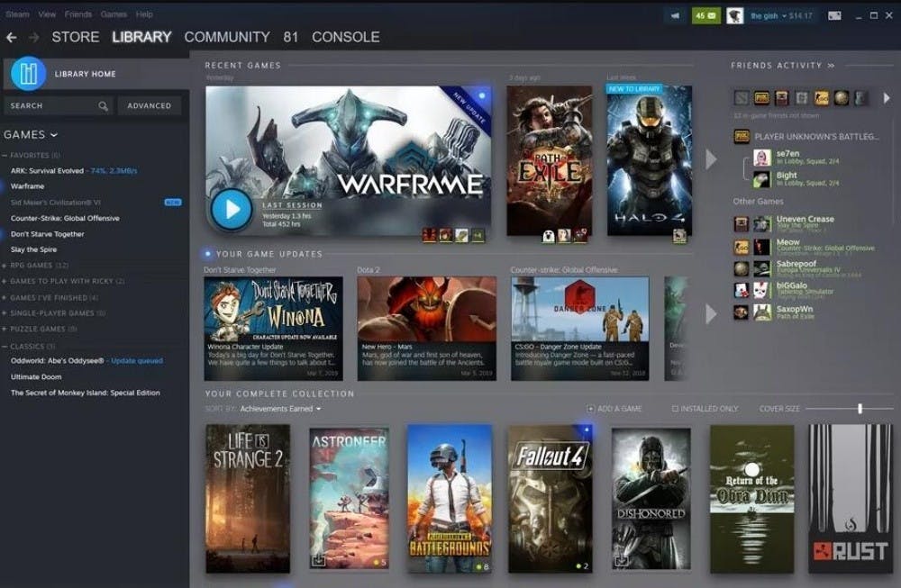Select the Dota 2 icon under Friends Activity
901x588 pixels.
tap(742, 99)
